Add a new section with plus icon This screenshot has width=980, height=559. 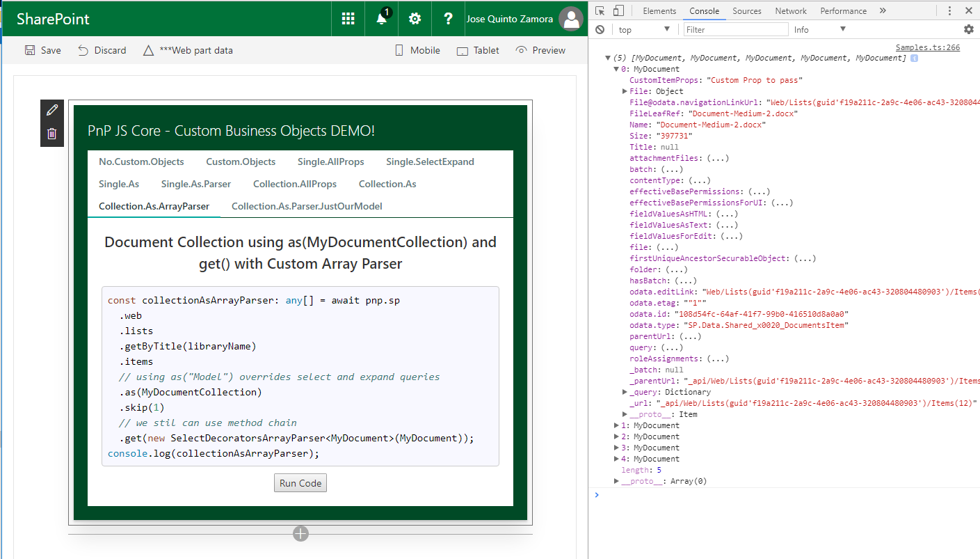[x=300, y=533]
